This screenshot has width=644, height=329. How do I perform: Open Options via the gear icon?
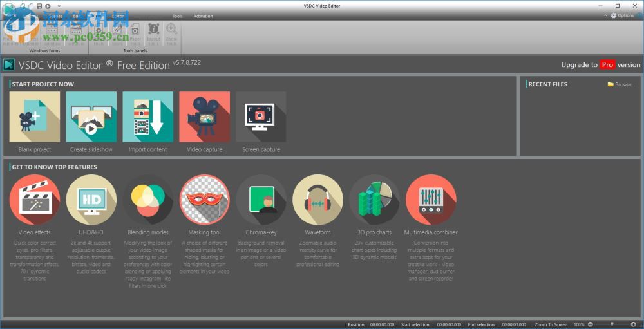[x=614, y=15]
